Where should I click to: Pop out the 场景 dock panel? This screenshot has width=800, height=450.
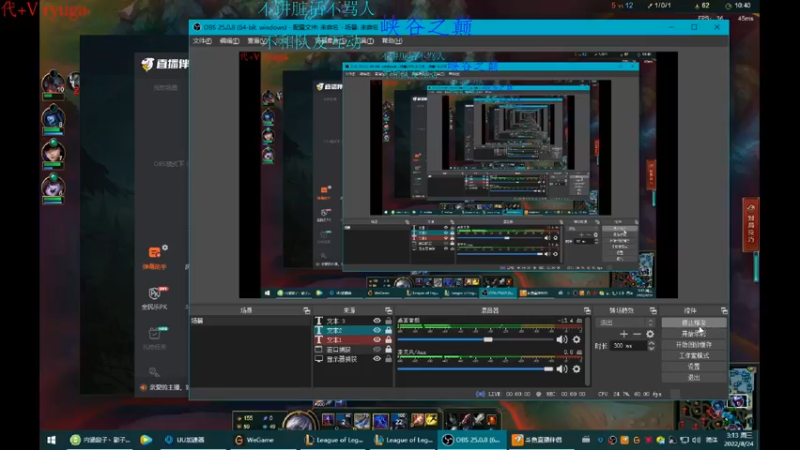[306, 310]
